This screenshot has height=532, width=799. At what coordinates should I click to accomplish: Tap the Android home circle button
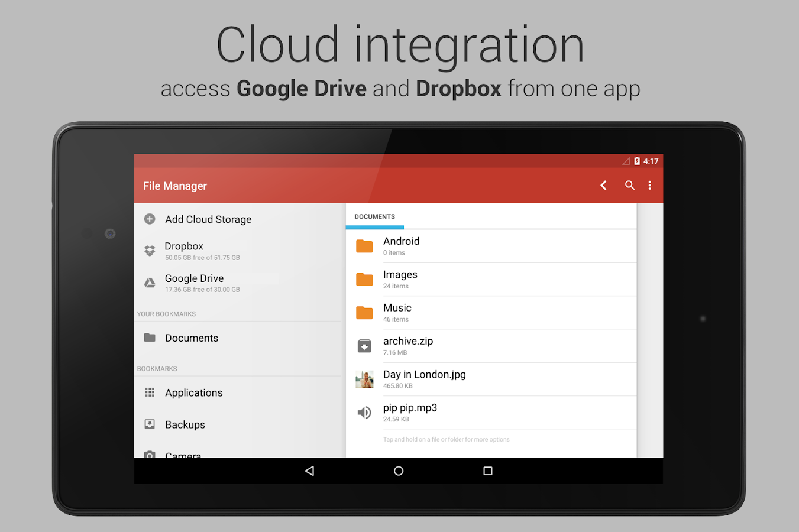tap(399, 471)
